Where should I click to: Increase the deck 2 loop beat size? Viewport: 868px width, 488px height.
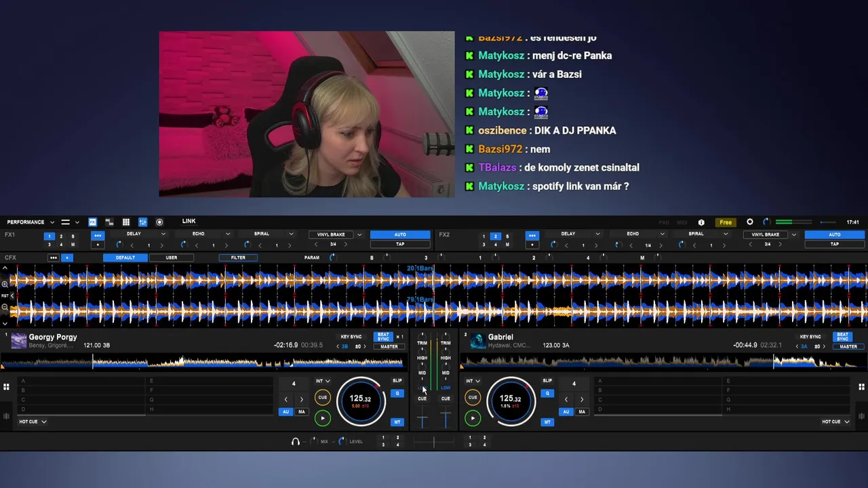(582, 399)
